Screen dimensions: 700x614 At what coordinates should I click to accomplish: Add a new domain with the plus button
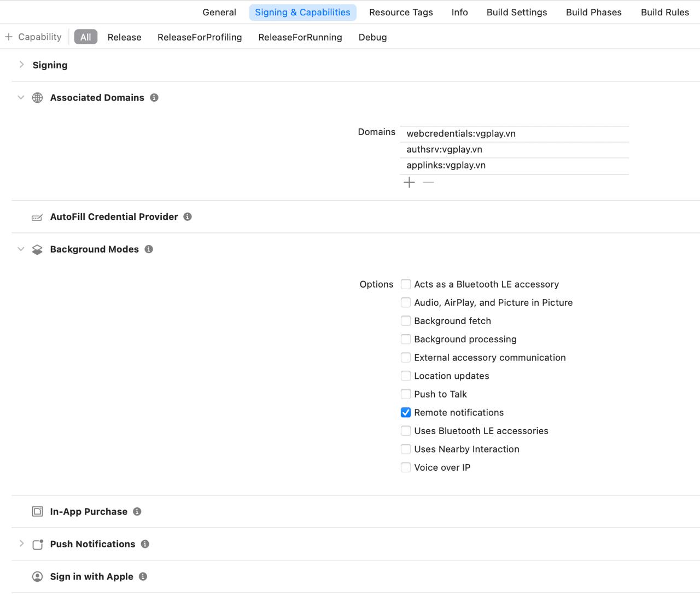click(409, 182)
